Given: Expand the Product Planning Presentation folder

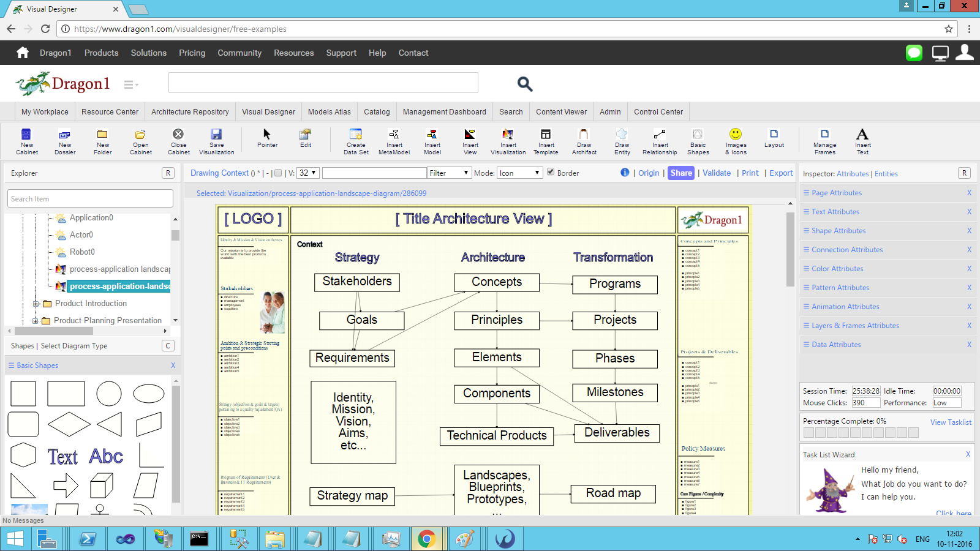Looking at the screenshot, I should (x=36, y=321).
